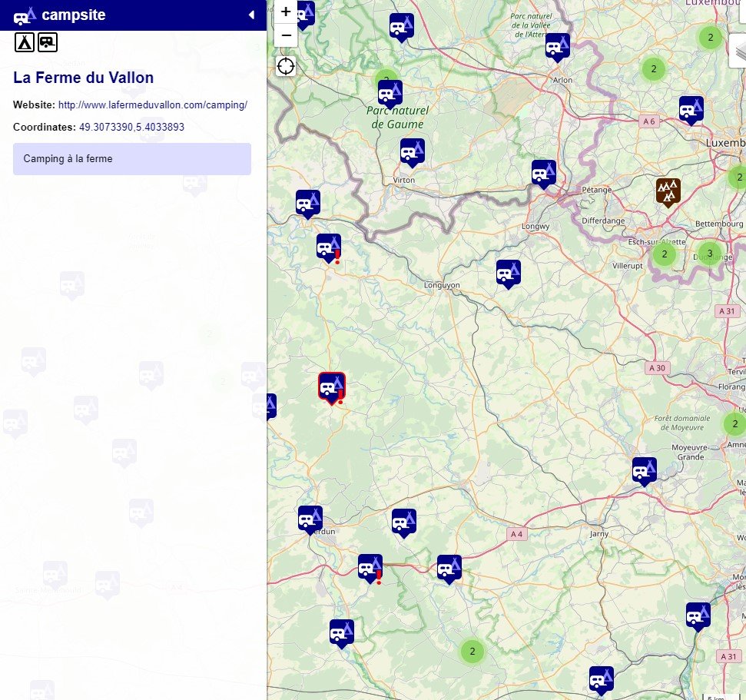746x700 pixels.
Task: Click the campsite marker at Verdun
Action: tap(310, 519)
